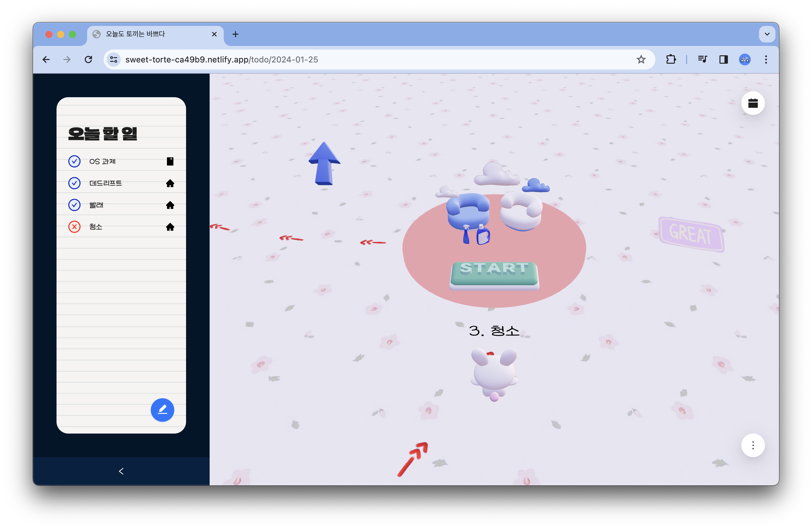Toggle the OS 과제 checkmark
Image resolution: width=812 pixels, height=529 pixels.
pyautogui.click(x=74, y=161)
